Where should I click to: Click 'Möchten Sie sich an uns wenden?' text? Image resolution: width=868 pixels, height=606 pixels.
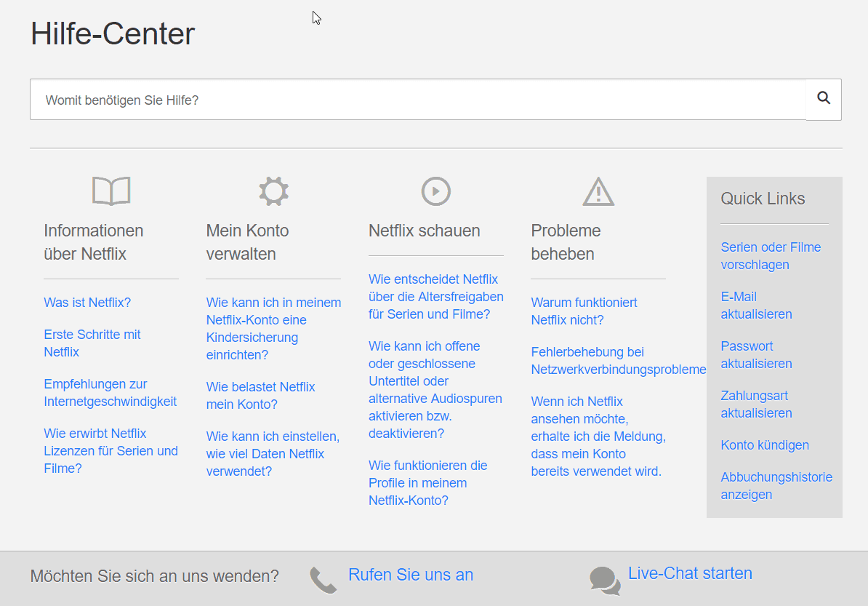[154, 576]
